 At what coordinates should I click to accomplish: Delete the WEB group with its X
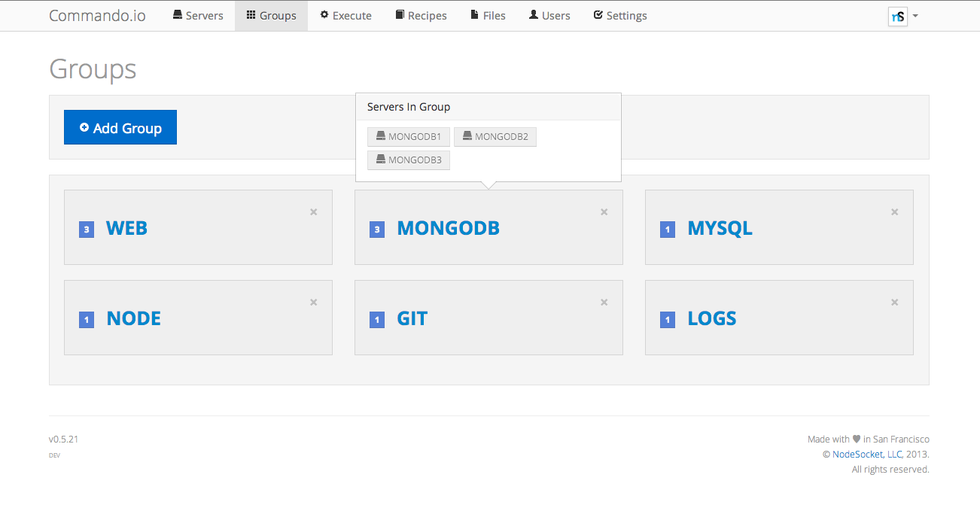[x=314, y=212]
